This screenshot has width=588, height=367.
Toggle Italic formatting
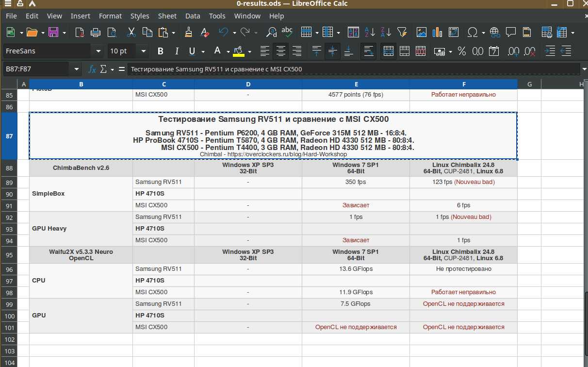click(x=177, y=51)
